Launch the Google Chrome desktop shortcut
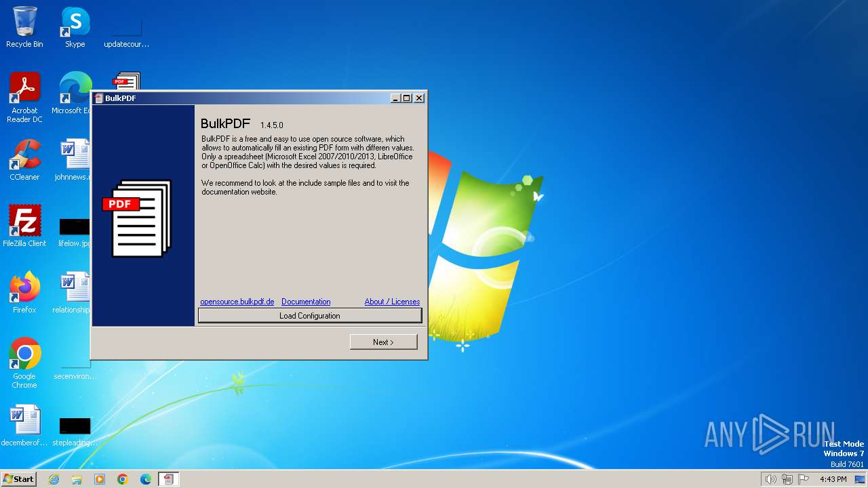868x488 pixels. tap(24, 363)
